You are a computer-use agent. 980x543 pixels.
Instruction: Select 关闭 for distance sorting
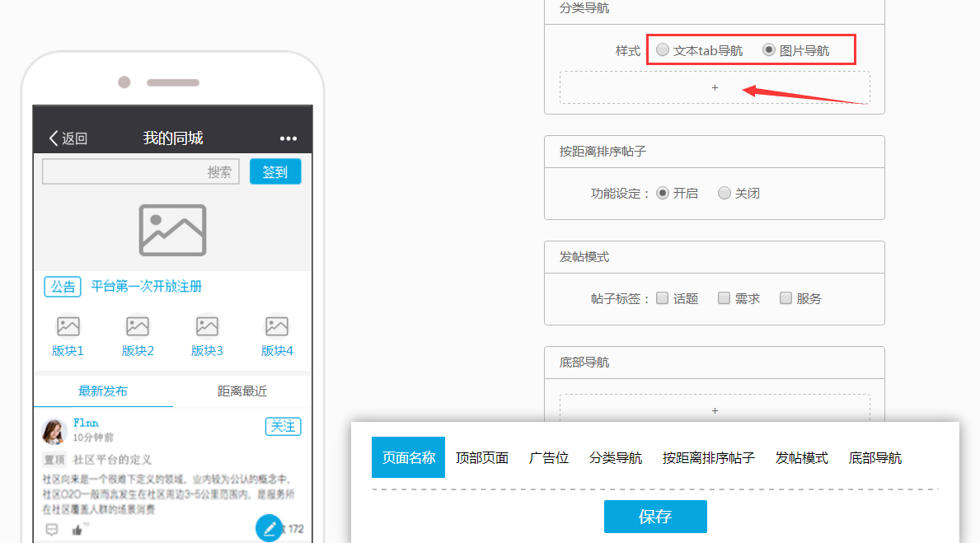tap(724, 193)
